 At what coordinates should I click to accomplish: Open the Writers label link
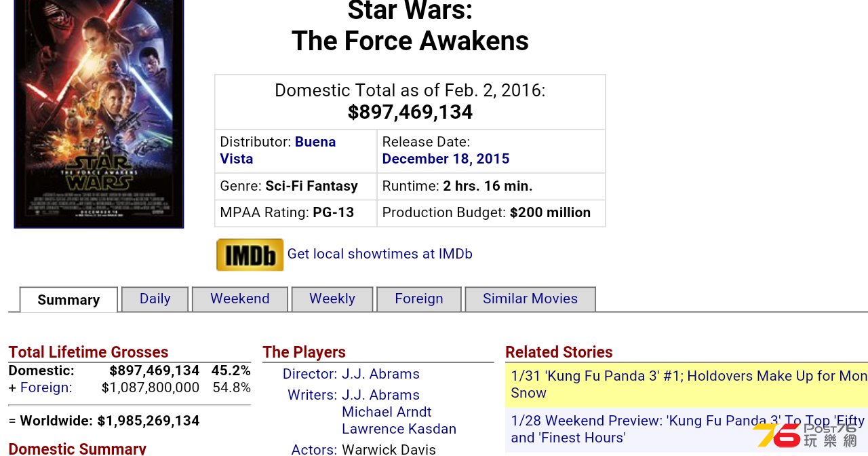312,395
